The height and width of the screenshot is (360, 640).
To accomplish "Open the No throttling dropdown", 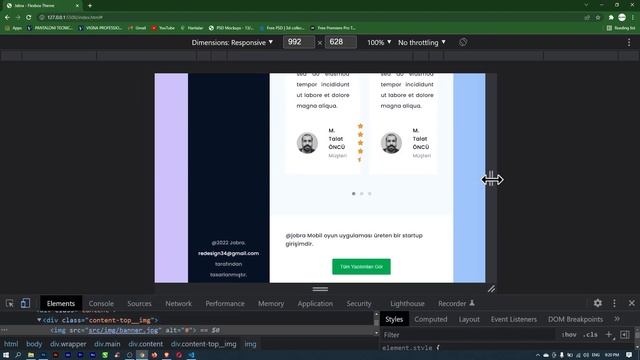I will (x=422, y=42).
